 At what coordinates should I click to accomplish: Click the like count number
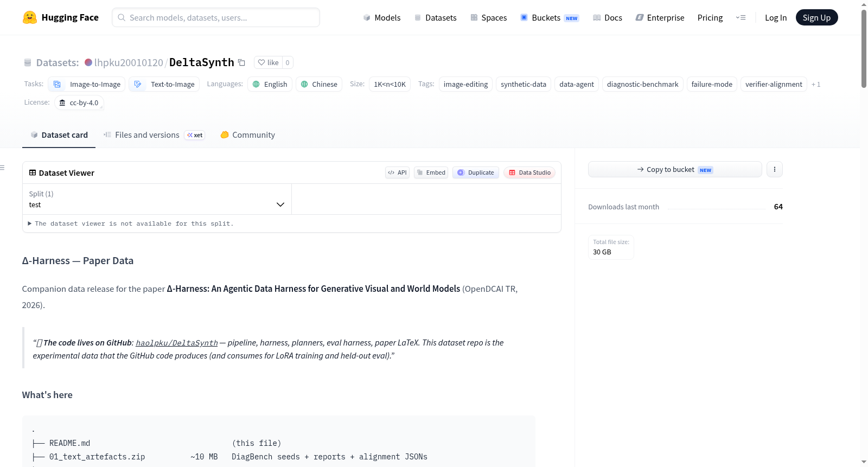tap(288, 62)
